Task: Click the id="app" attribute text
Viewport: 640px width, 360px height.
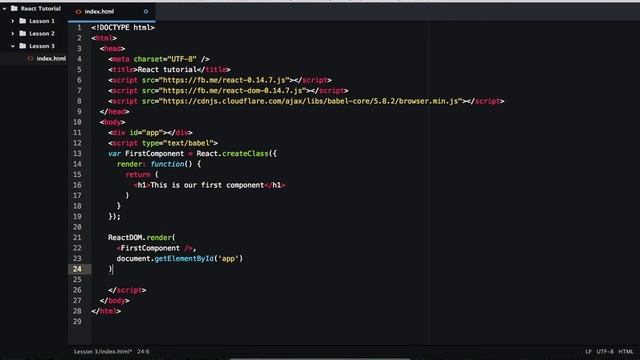Action: coord(146,133)
